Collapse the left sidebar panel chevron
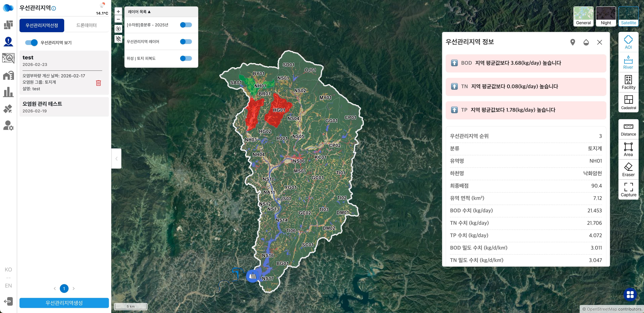 tap(116, 159)
